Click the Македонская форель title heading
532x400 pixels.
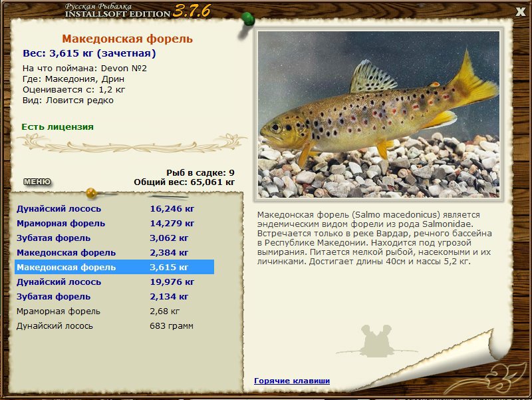coord(127,39)
